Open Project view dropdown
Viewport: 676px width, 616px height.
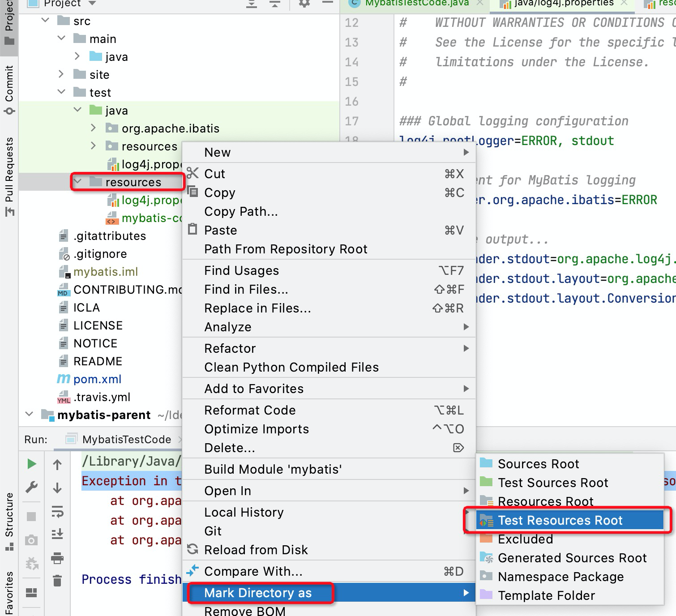pos(92,3)
